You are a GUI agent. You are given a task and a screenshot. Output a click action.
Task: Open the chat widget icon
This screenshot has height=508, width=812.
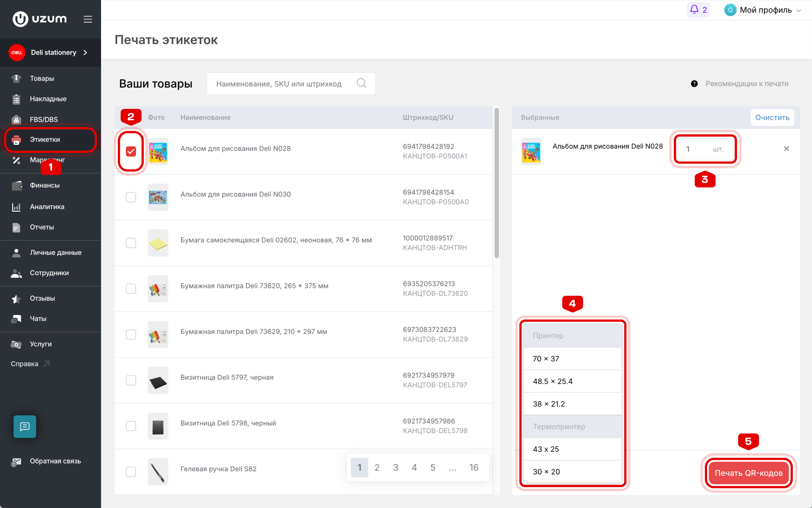[25, 427]
